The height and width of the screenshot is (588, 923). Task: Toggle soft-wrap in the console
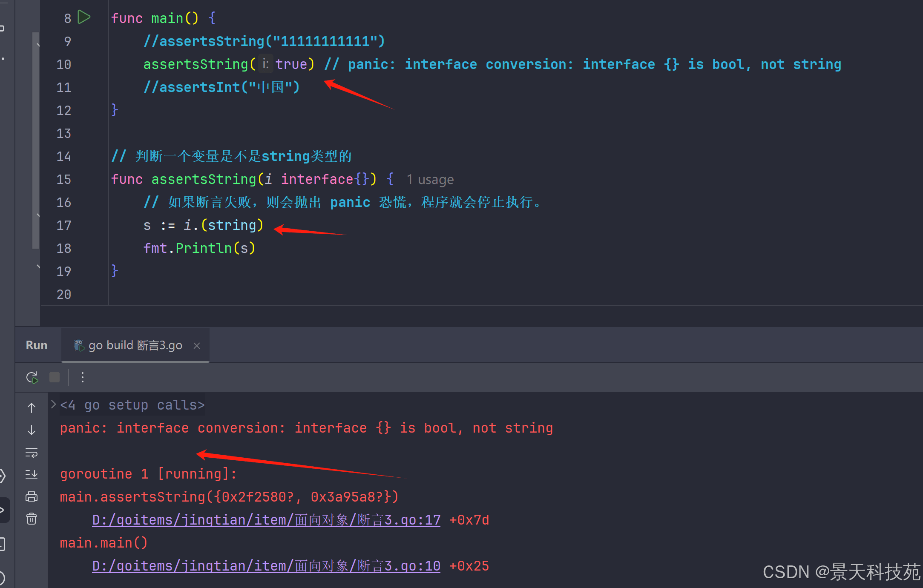pyautogui.click(x=32, y=452)
